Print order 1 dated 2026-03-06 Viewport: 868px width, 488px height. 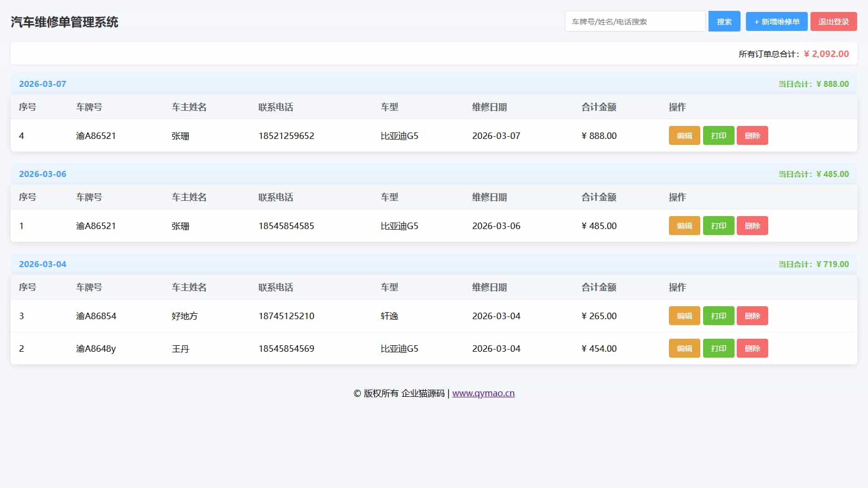tap(718, 226)
